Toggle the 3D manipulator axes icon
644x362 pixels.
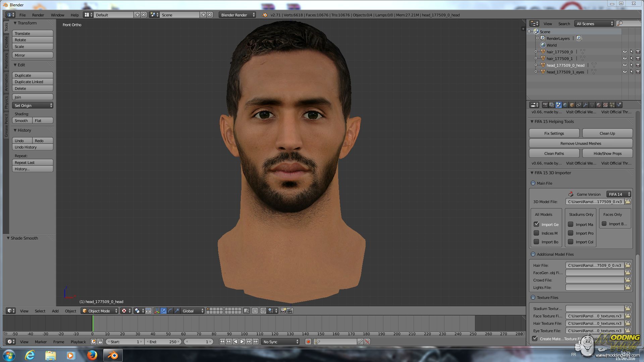tap(157, 311)
